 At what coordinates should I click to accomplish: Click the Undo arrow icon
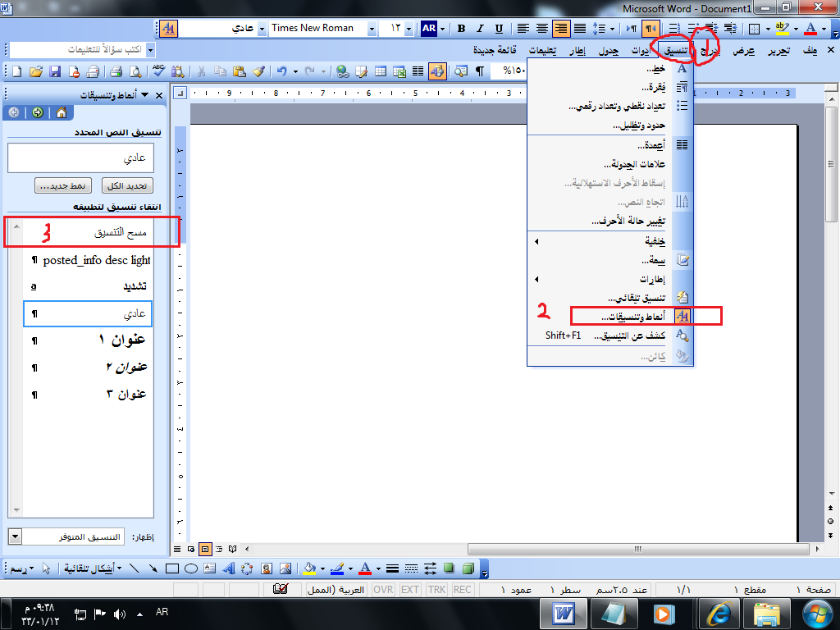(282, 71)
